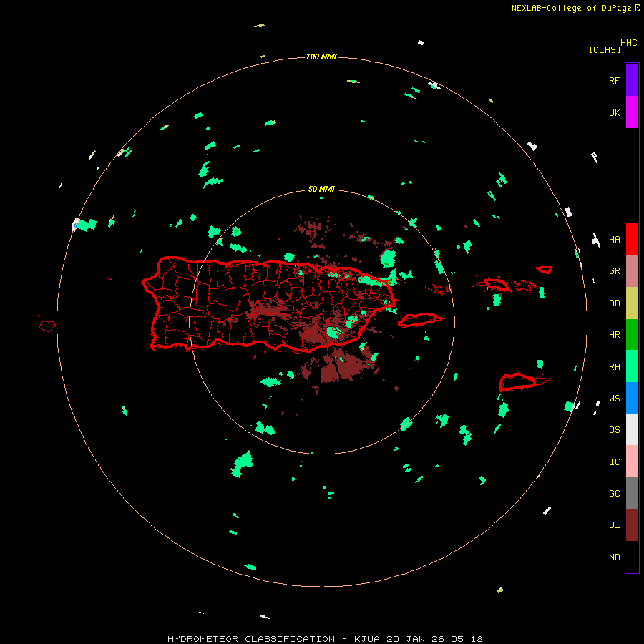Image resolution: width=644 pixels, height=644 pixels.
Task: Click the 'HYDROMETEOR CLASSIFICATION' title text
Action: coord(251,639)
